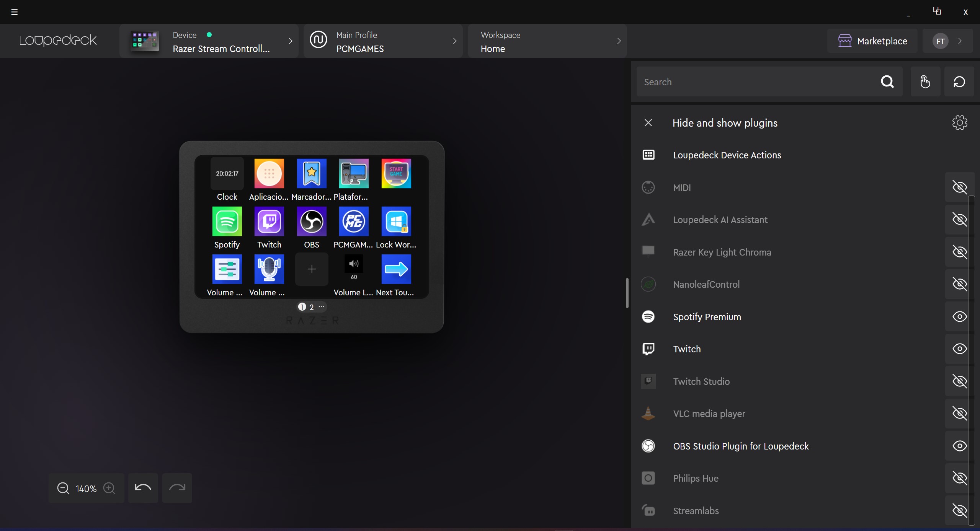Select the Aplicaciones folder icon
Screen dimensions: 980x531
[x=269, y=173]
